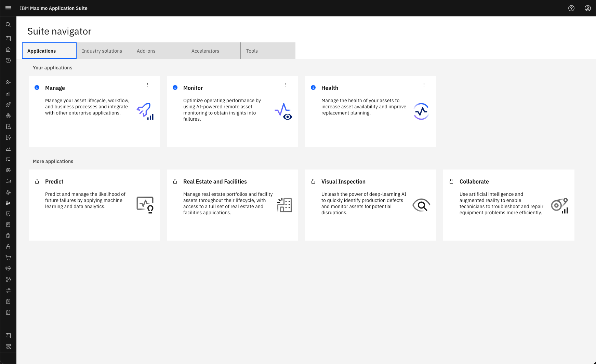Switch to the Add-ons tab

pos(159,51)
